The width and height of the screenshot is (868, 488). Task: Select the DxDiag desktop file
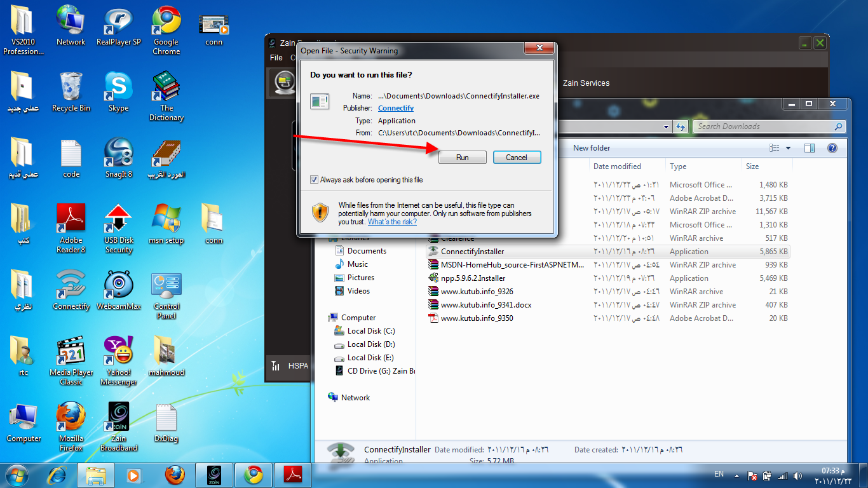tap(166, 422)
